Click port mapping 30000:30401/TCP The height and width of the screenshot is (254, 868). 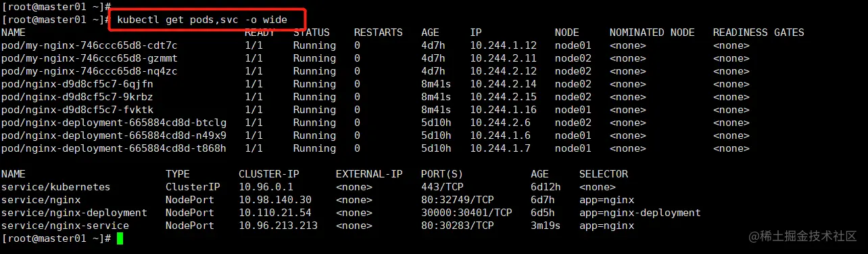[466, 213]
